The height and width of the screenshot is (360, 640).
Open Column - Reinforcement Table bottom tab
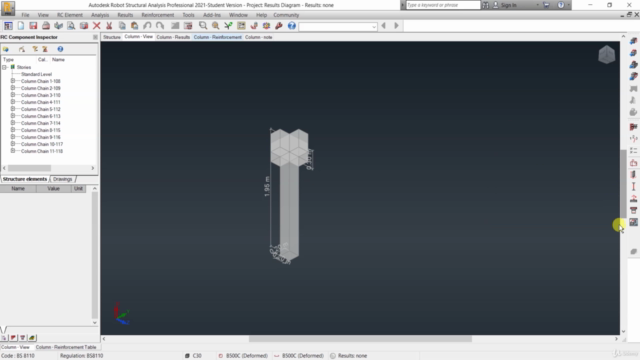(x=66, y=347)
